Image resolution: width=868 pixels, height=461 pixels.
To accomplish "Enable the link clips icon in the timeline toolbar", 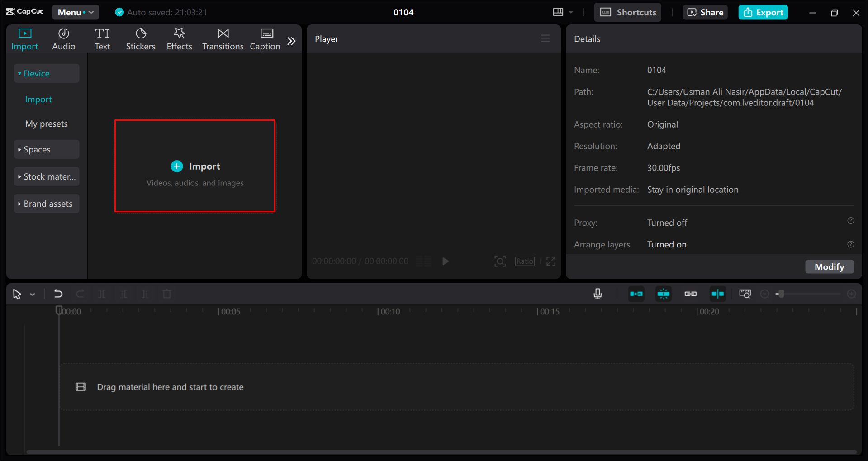I will point(690,294).
